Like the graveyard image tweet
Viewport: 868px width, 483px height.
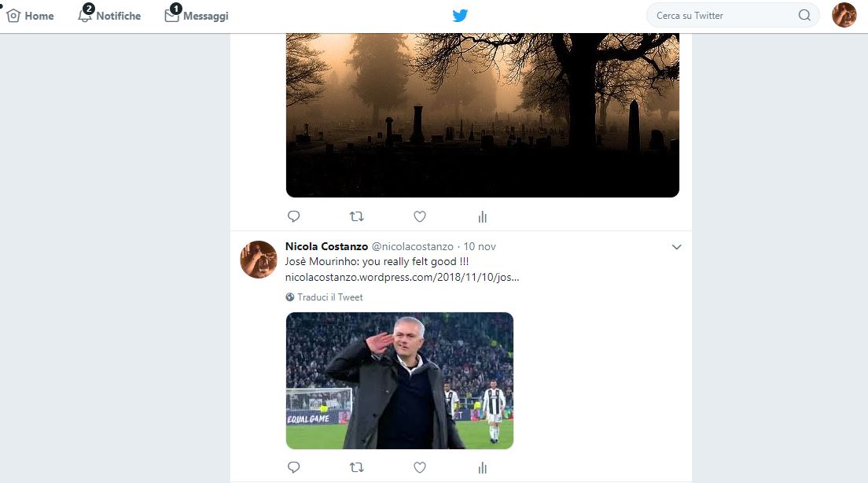pyautogui.click(x=420, y=216)
